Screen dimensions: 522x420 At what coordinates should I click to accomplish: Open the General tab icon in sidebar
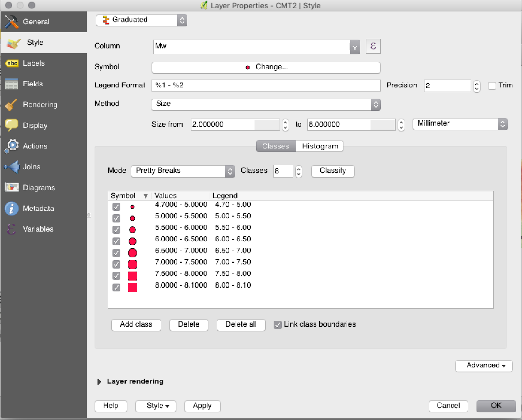point(11,22)
